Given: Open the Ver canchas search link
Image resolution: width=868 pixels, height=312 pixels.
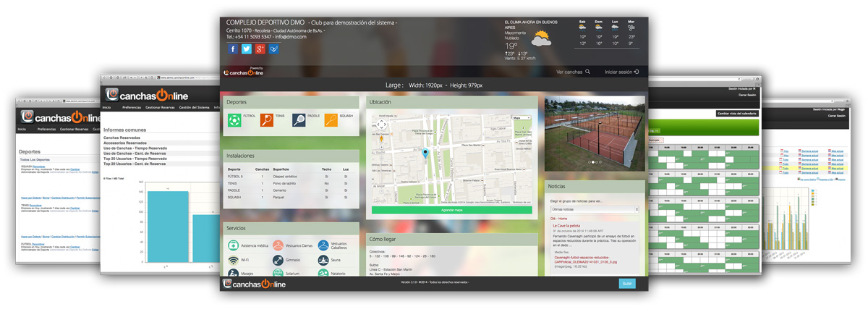Looking at the screenshot, I should click(x=574, y=72).
